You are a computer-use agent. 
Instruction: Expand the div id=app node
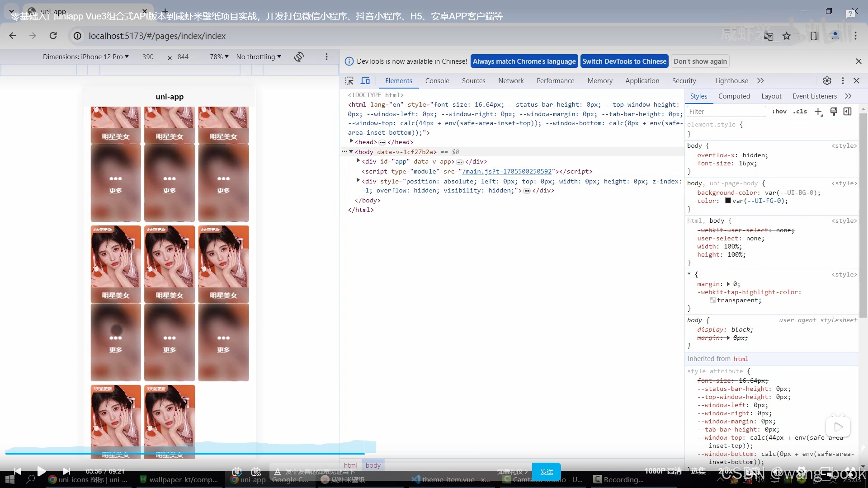point(358,161)
